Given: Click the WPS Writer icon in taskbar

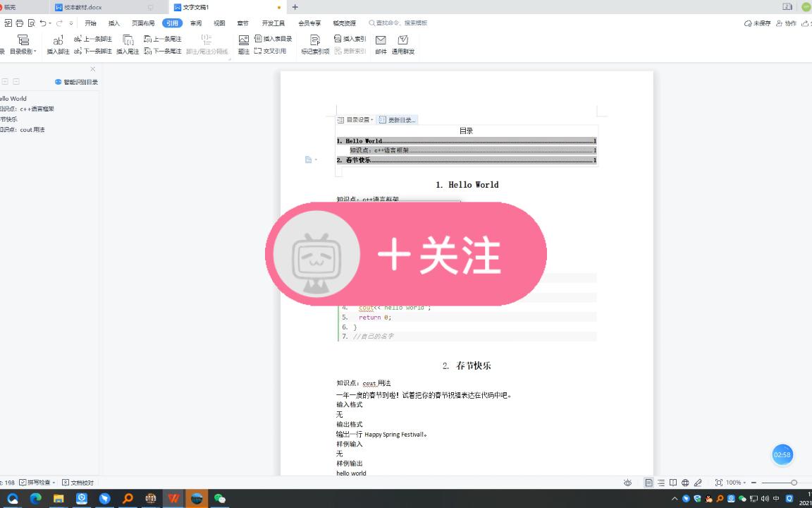Looking at the screenshot, I should click(173, 498).
